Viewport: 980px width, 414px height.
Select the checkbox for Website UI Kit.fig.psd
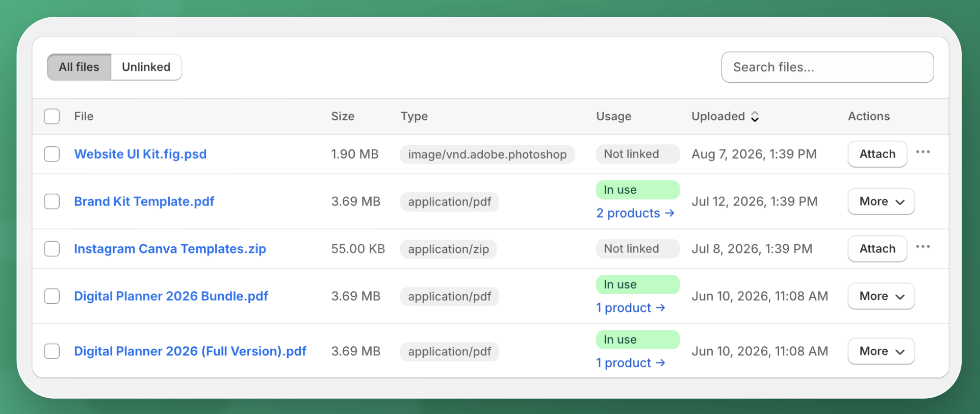pos(52,154)
